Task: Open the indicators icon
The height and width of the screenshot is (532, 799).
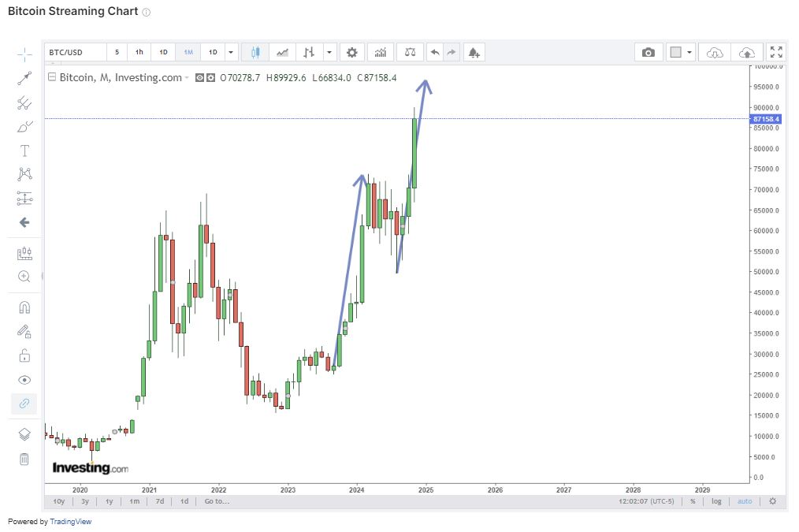Action: (380, 53)
